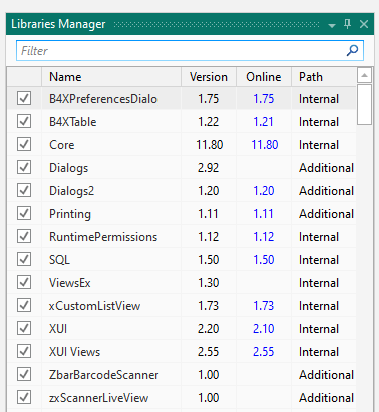Select the ZbarBarcodeScanner library name
This screenshot has height=412, width=379.
click(x=104, y=375)
